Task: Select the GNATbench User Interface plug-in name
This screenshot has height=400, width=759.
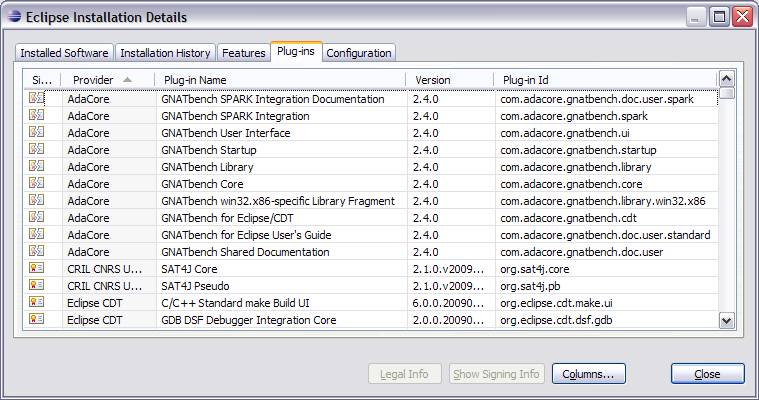Action: pos(226,133)
